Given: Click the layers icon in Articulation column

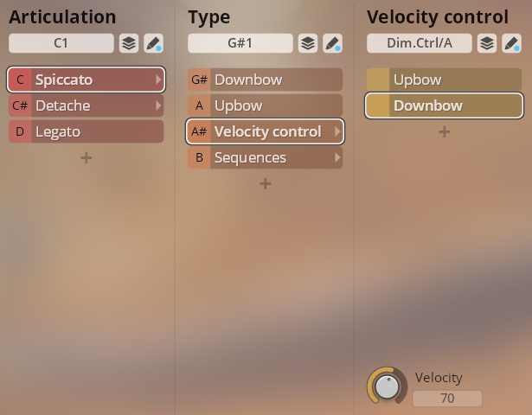Looking at the screenshot, I should click(129, 43).
